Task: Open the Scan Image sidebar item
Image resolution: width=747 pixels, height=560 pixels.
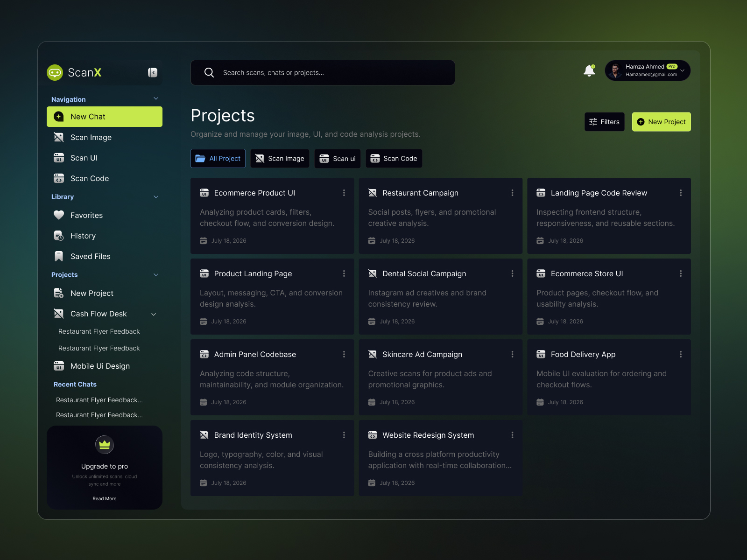Action: (x=105, y=137)
